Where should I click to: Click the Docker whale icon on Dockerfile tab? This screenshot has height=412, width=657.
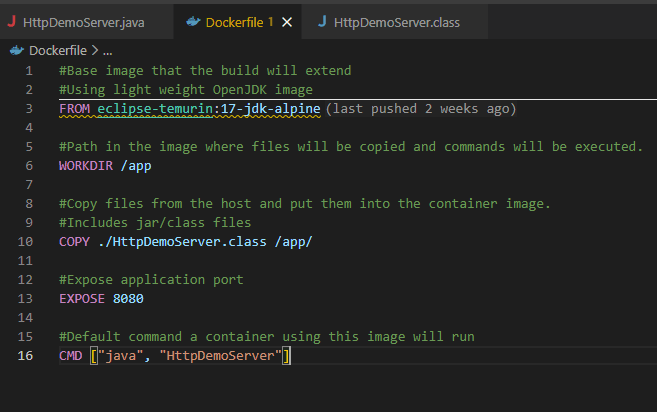point(192,22)
